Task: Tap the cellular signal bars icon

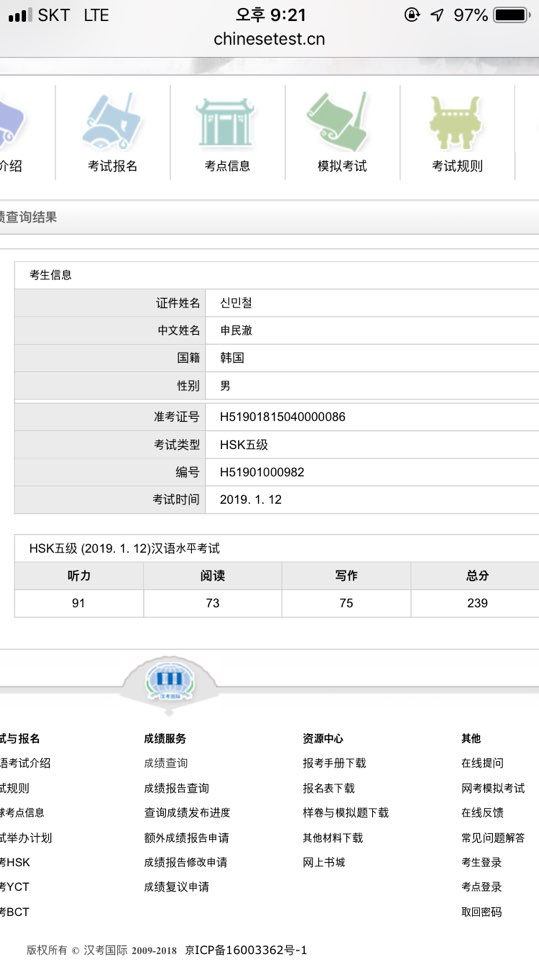Action: (x=20, y=15)
